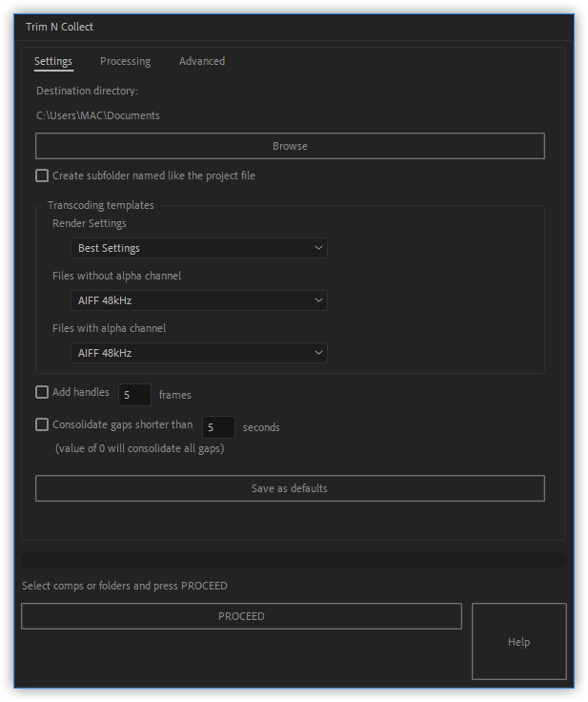Open the Render Settings dropdown
The width and height of the screenshot is (588, 702).
click(x=198, y=248)
